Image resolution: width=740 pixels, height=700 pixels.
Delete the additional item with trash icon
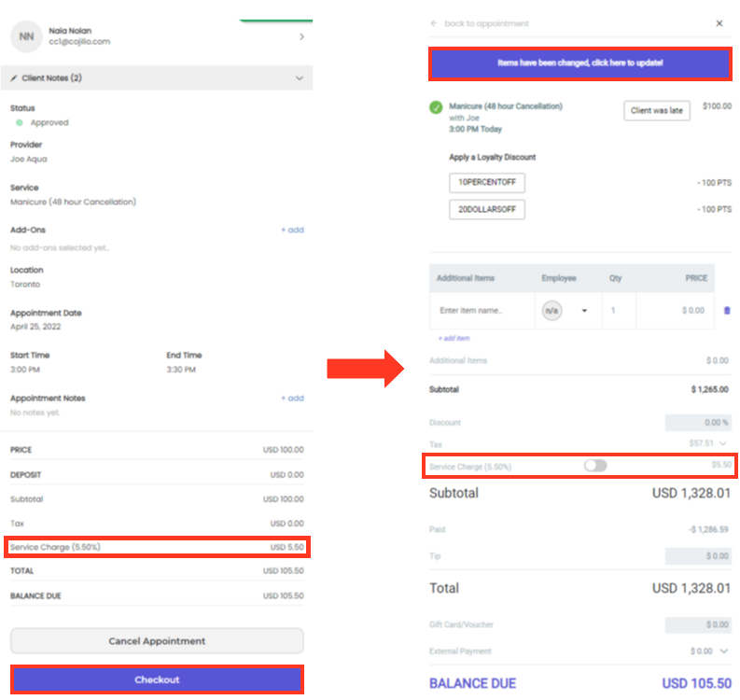(727, 311)
